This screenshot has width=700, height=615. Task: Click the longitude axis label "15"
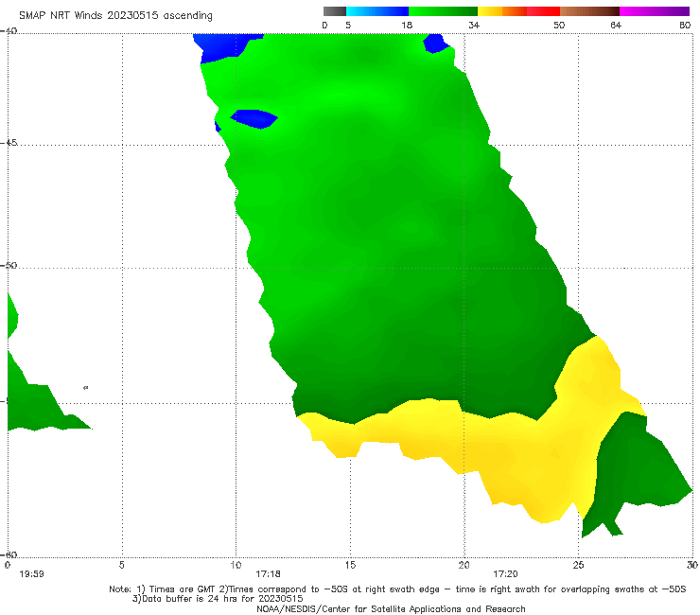(350, 566)
